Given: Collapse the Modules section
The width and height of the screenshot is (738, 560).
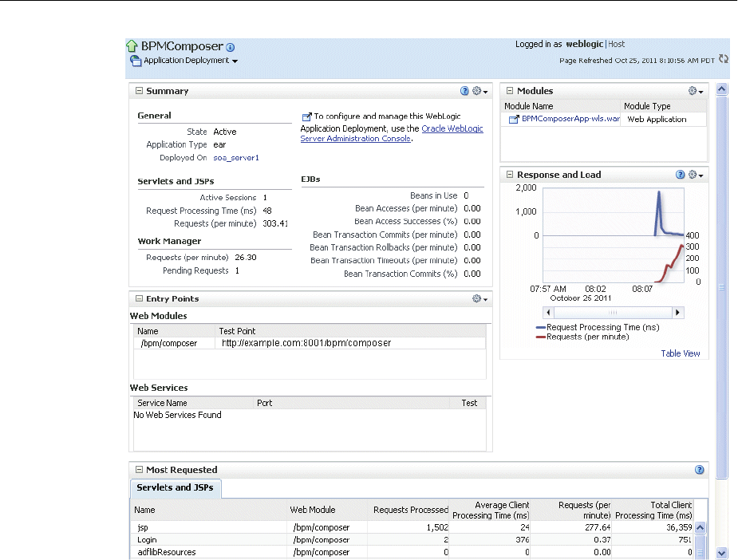Looking at the screenshot, I should (x=510, y=92).
